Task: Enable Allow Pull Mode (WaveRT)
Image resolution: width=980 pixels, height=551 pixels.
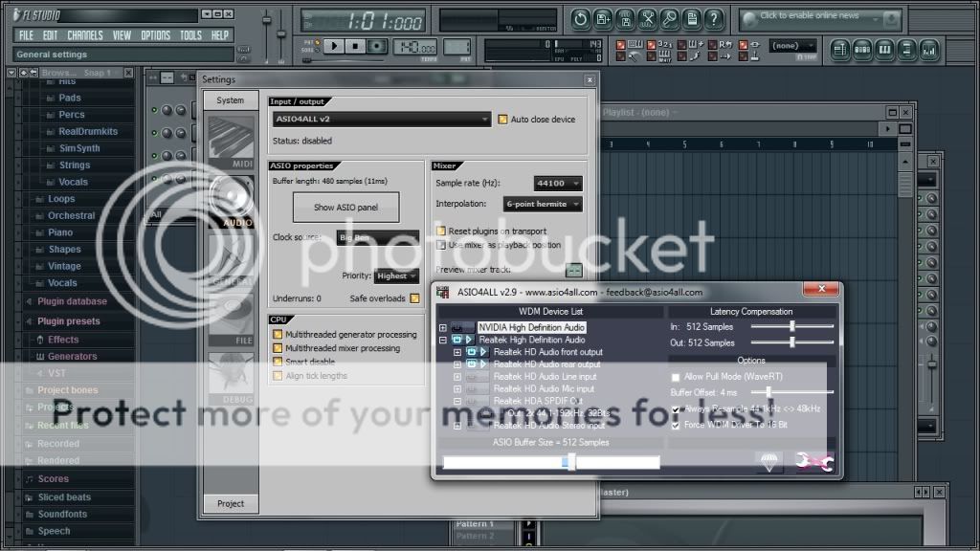Action: coord(676,377)
